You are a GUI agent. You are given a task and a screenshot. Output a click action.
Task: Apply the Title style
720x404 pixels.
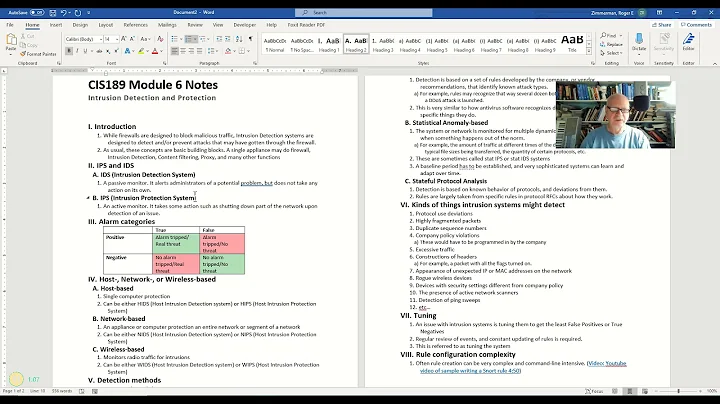572,45
